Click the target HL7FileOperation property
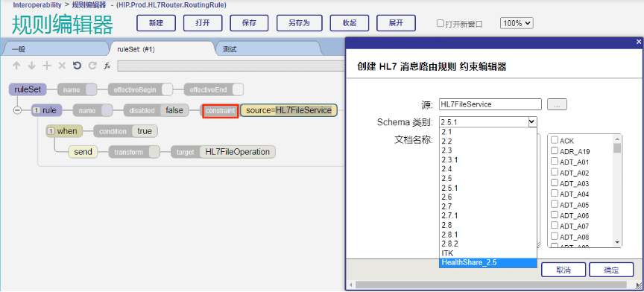 [223, 152]
